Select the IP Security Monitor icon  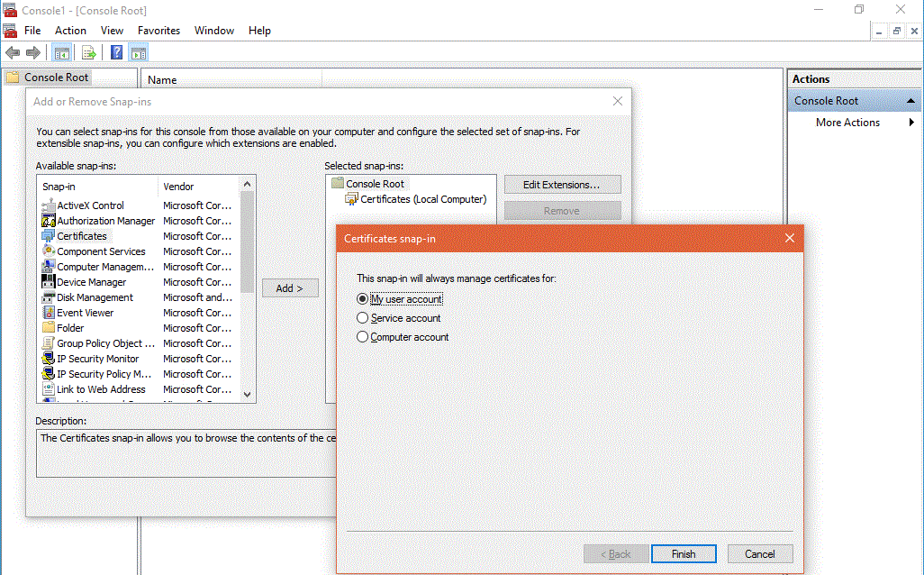49,359
